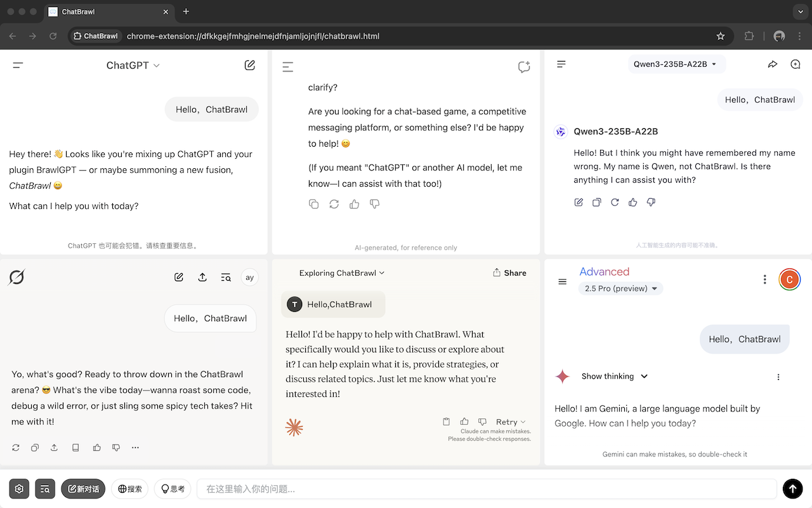Open a new browser tab
This screenshot has height=508, width=812.
click(x=186, y=11)
